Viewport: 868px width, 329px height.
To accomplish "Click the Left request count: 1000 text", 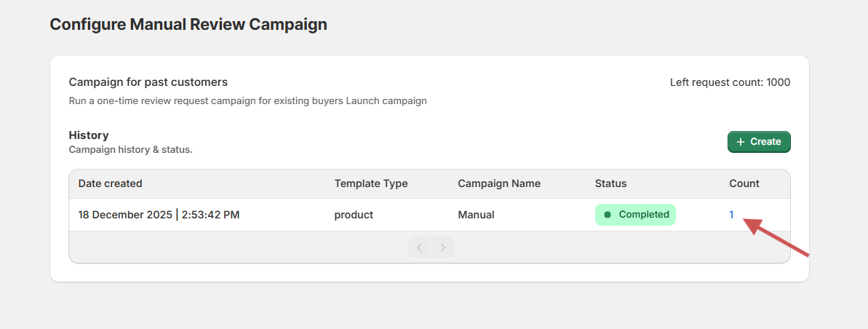I will tap(730, 82).
